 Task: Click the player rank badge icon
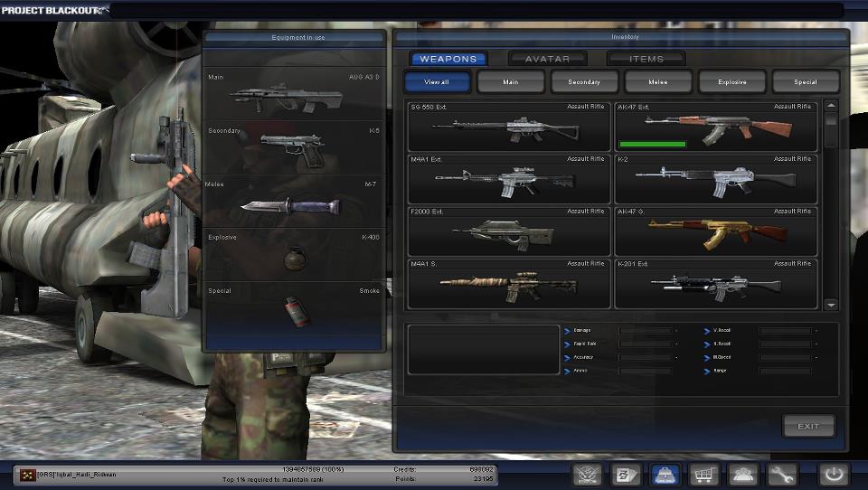coord(28,475)
